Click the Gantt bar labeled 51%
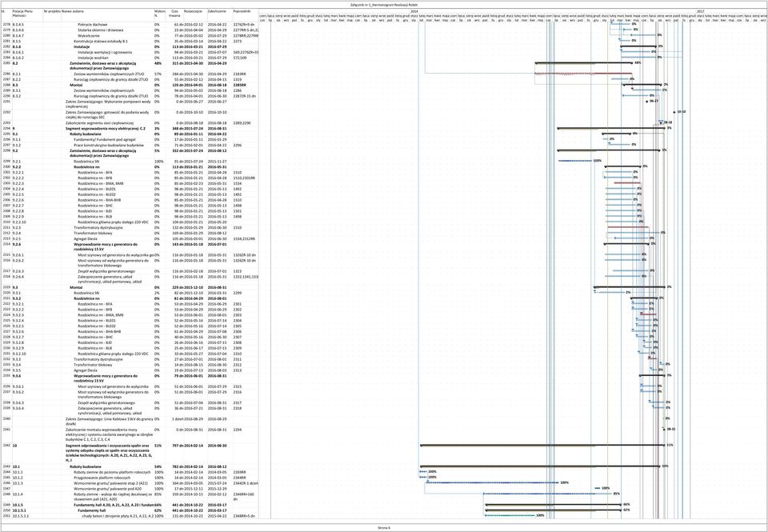 [x=542, y=446]
